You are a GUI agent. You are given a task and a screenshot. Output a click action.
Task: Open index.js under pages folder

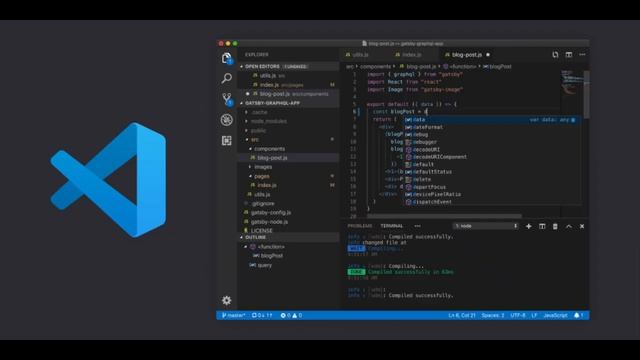pos(288,185)
